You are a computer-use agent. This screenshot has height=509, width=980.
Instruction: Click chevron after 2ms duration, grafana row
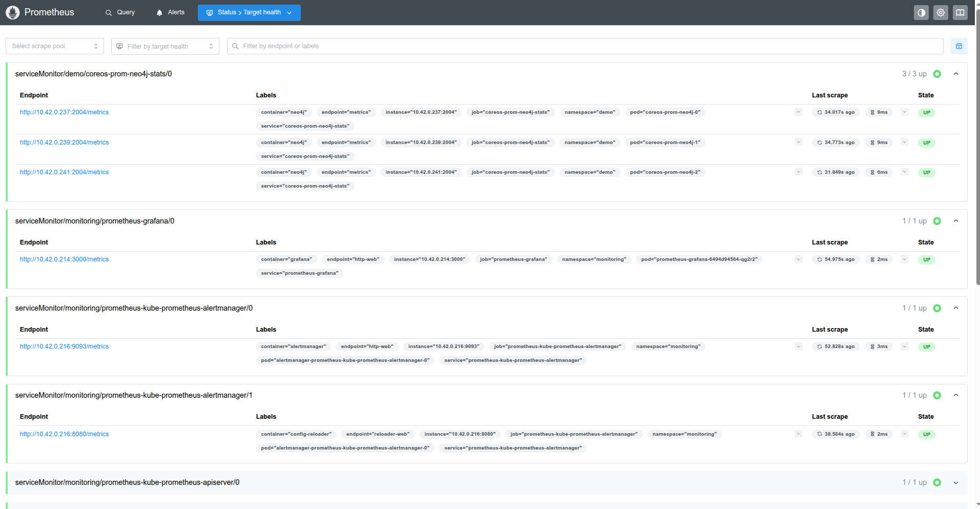pyautogui.click(x=905, y=259)
